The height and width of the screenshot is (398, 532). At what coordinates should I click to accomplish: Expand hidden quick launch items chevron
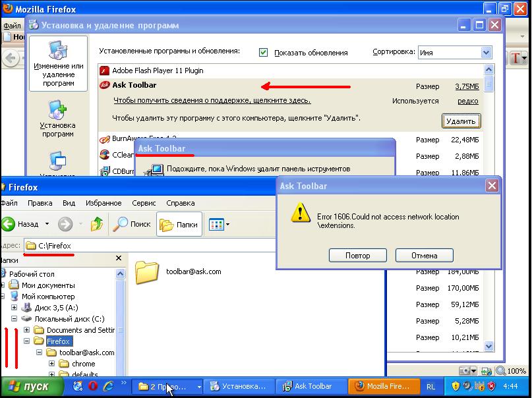[123, 383]
